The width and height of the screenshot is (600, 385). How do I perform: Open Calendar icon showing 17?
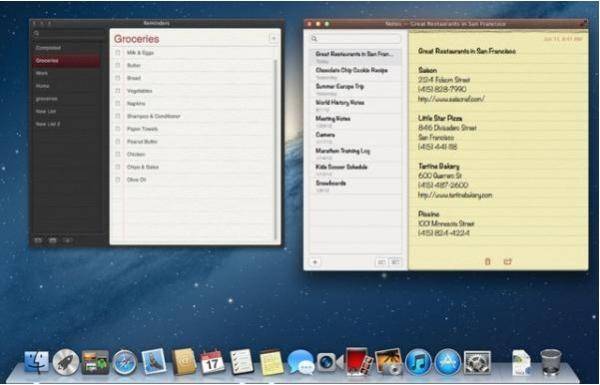213,362
